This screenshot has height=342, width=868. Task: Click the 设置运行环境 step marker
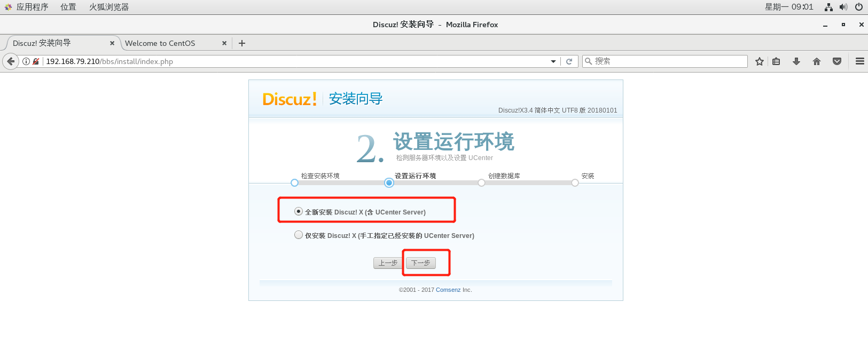coord(389,182)
